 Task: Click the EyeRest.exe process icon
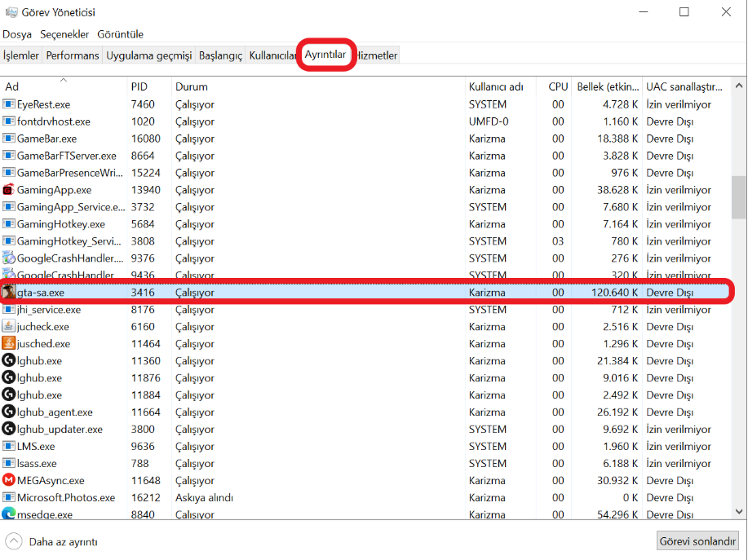[9, 104]
